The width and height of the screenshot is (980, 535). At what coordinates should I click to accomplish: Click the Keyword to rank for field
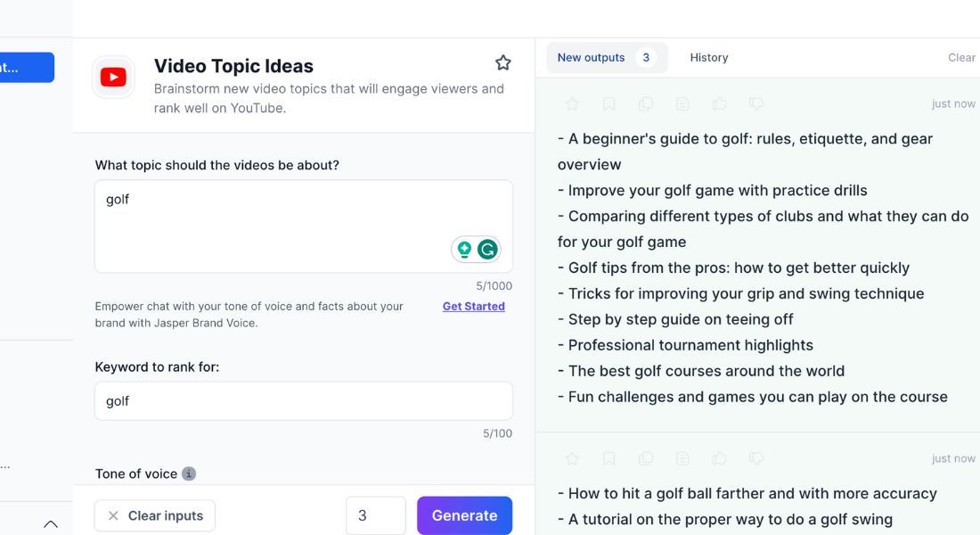pyautogui.click(x=303, y=400)
